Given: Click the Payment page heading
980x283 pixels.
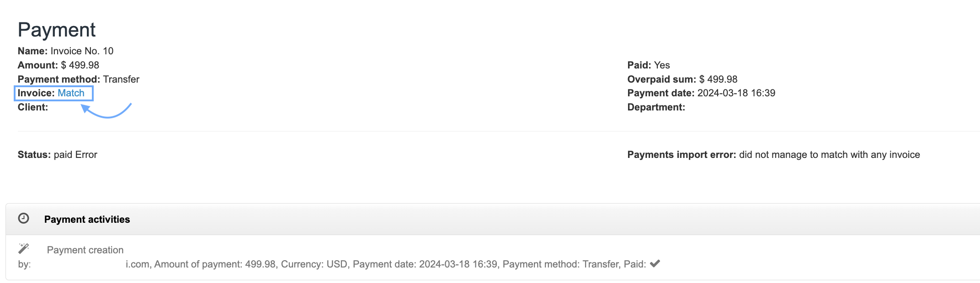Looking at the screenshot, I should [x=57, y=30].
